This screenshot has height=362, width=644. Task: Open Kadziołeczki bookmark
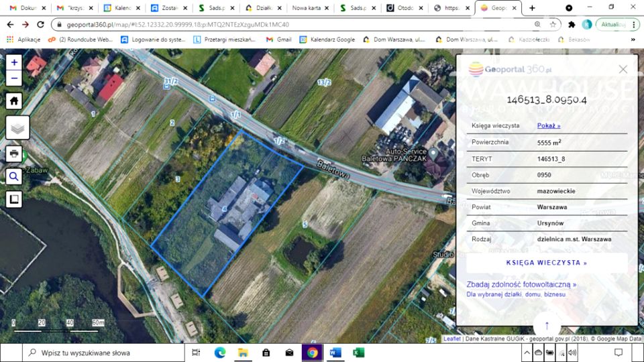[529, 40]
